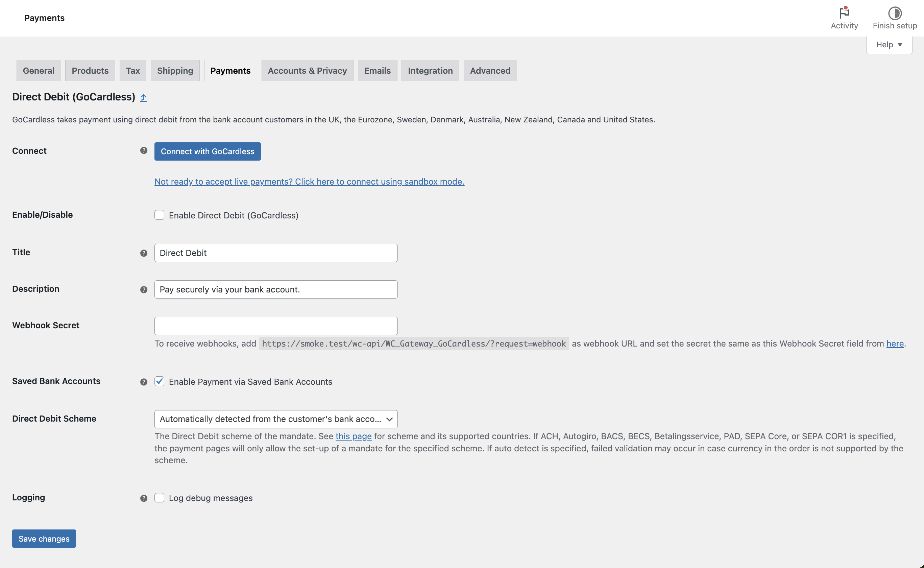Screen dimensions: 924x568
Task: Click the help tooltip icon for Connect
Action: tap(143, 151)
